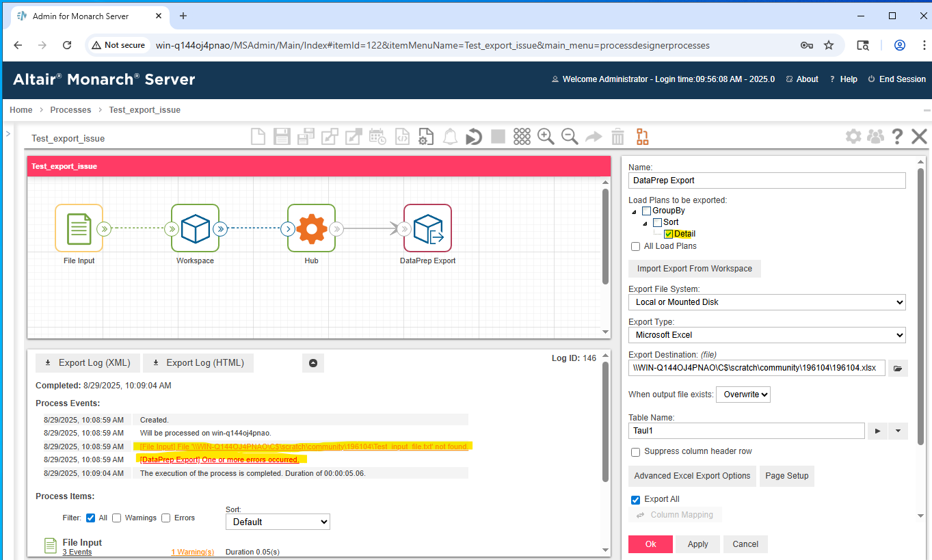
Task: Bookmark this page with the star icon
Action: pyautogui.click(x=829, y=45)
